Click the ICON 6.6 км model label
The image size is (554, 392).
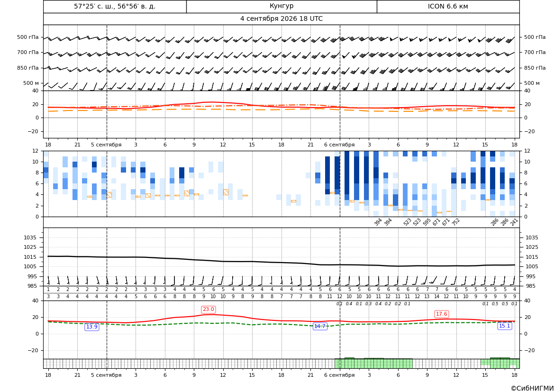(x=448, y=6)
